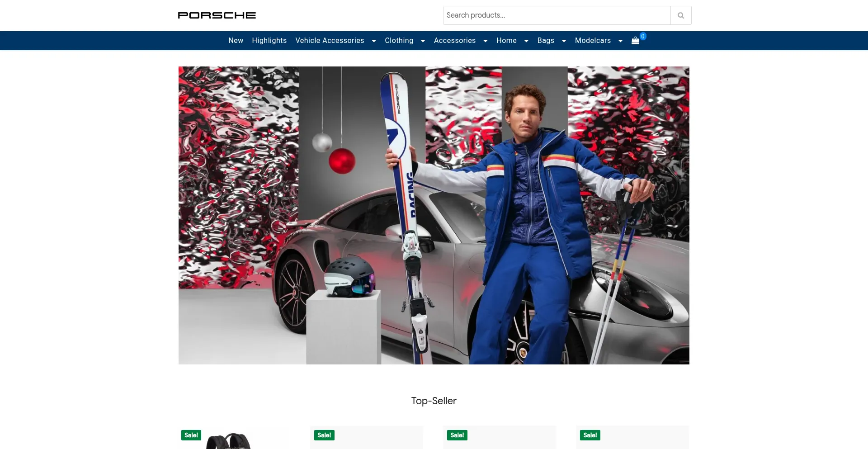Viewport: 868px width, 449px height.
Task: Click the search magnifier button
Action: coord(681,15)
